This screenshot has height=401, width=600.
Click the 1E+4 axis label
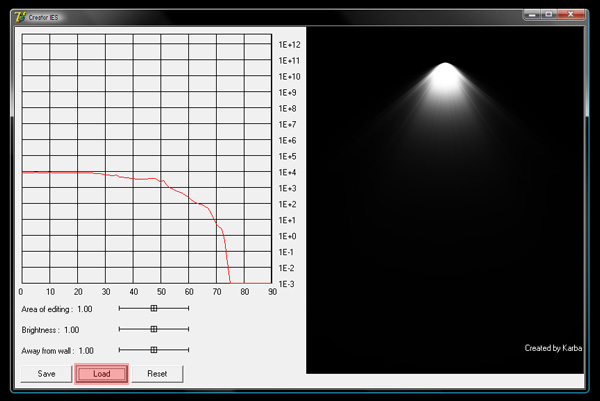pyautogui.click(x=287, y=173)
